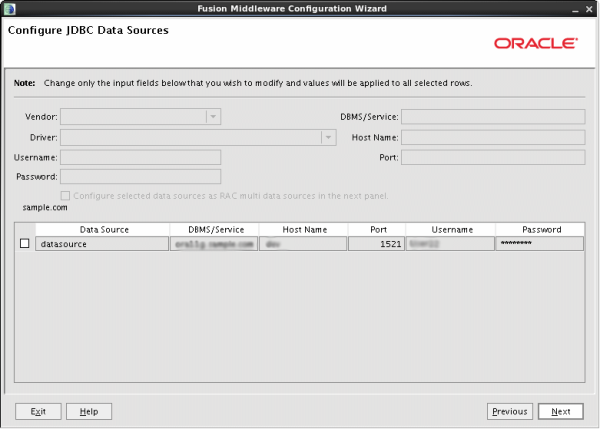Screen dimensions: 600x429
Task: Click the Port text field in the form
Action: (492, 157)
